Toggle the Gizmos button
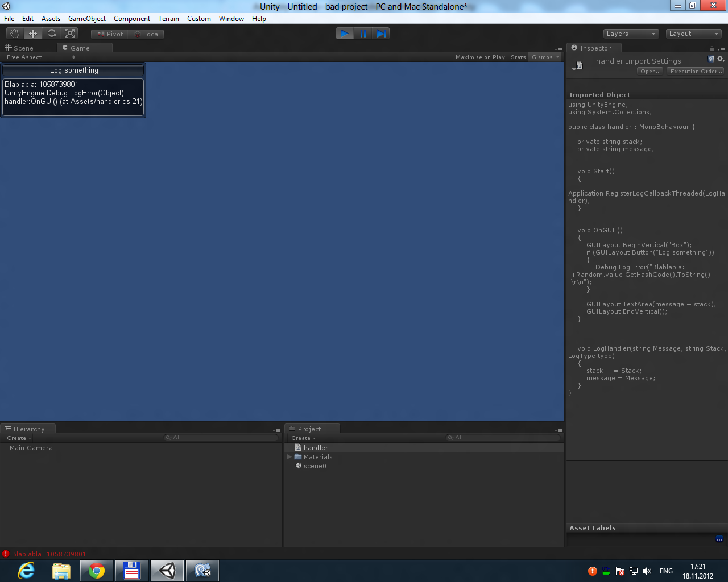The height and width of the screenshot is (582, 728). (542, 57)
